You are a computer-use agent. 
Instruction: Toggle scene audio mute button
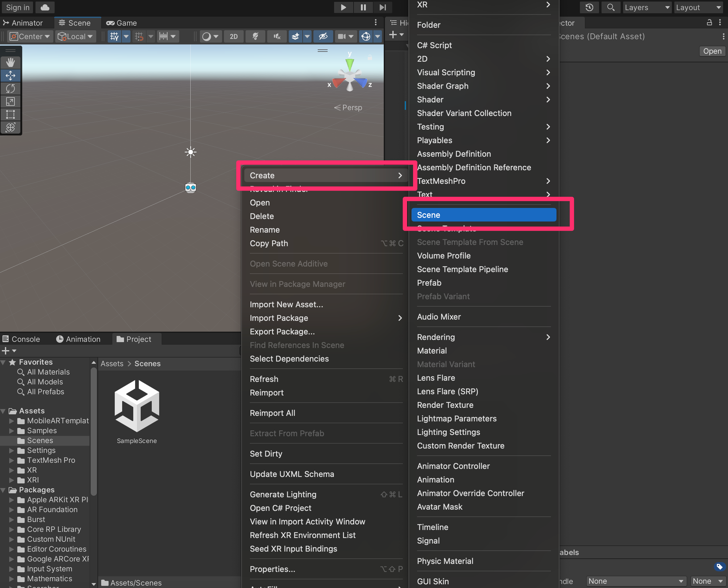(x=277, y=37)
